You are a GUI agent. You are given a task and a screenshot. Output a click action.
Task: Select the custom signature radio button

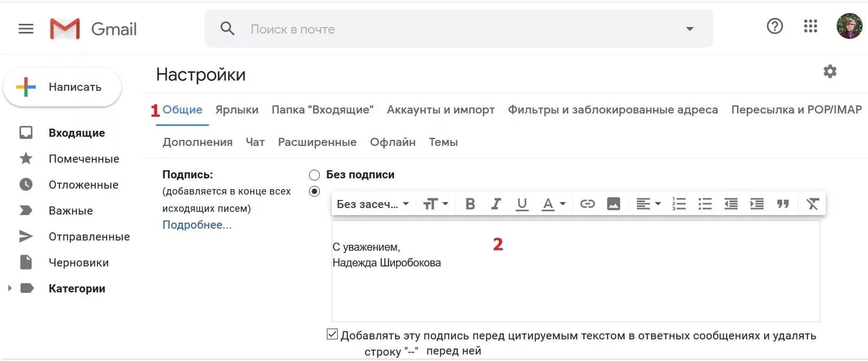point(314,191)
